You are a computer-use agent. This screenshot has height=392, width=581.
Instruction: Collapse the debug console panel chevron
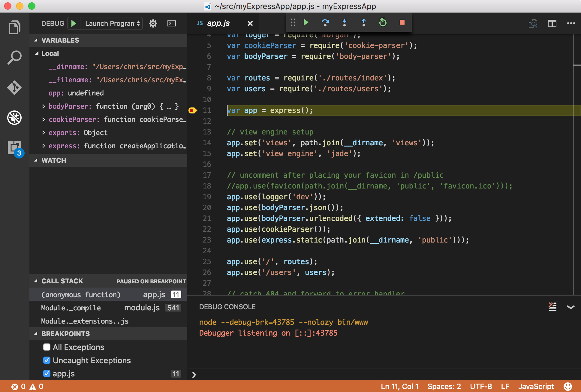[570, 307]
